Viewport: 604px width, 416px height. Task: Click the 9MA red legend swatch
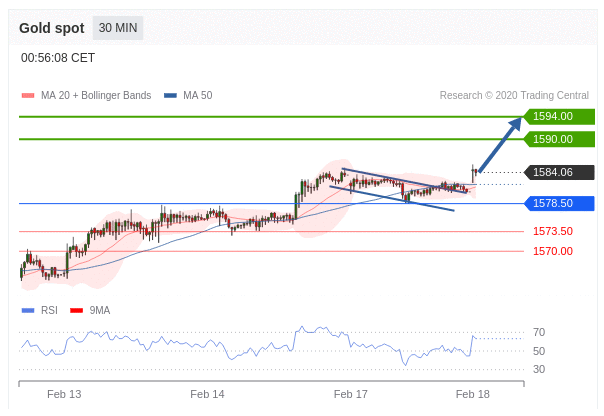tap(76, 310)
